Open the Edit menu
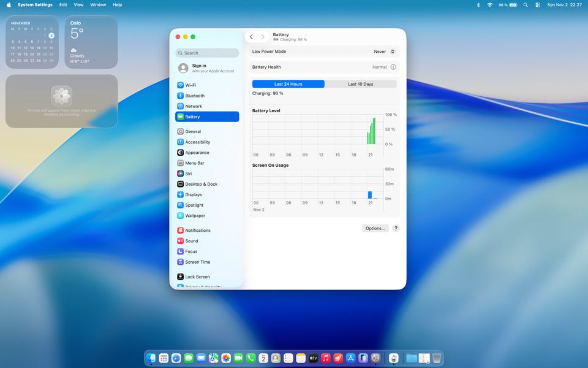Screen dimensions: 588x368 (x=63, y=5)
